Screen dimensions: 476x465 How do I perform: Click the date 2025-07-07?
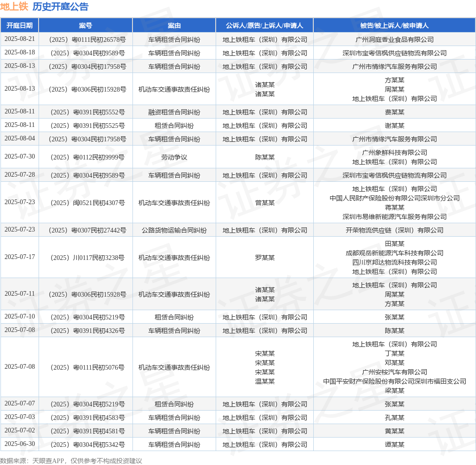tap(20, 403)
